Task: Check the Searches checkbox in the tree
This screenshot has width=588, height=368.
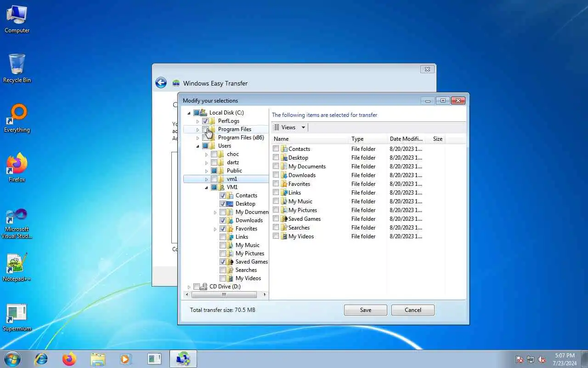Action: pos(223,270)
